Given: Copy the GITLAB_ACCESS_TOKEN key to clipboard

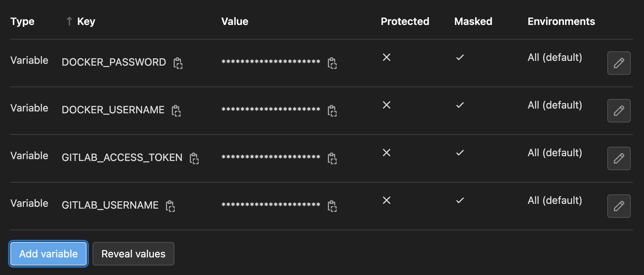Looking at the screenshot, I should tap(195, 159).
